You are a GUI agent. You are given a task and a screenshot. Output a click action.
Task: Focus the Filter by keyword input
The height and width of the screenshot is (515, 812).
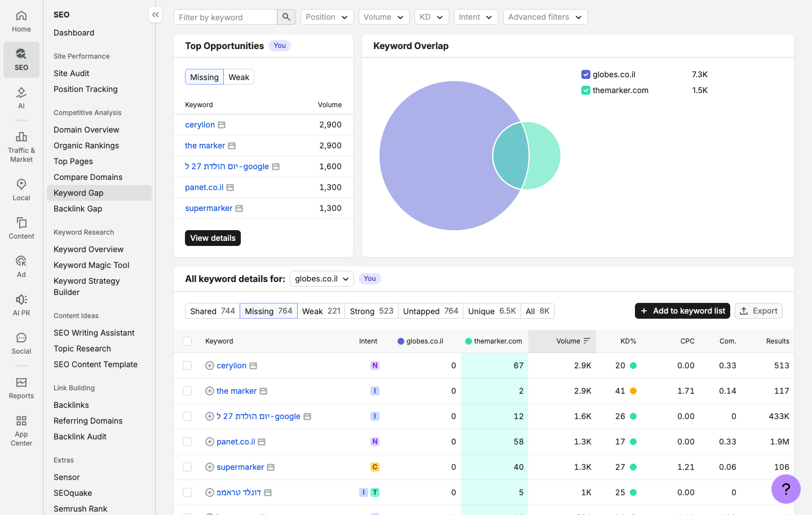pyautogui.click(x=226, y=17)
